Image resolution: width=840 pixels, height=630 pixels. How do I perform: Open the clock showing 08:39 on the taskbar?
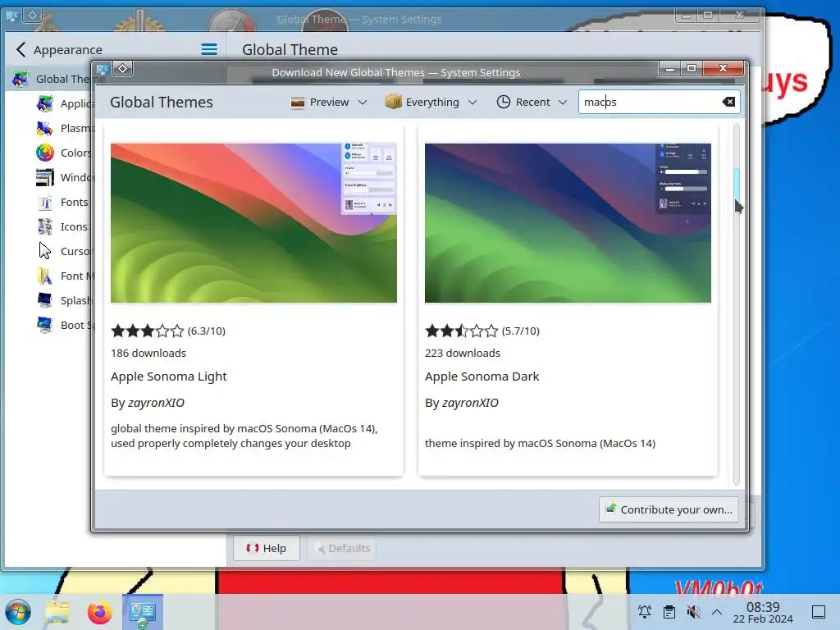[x=763, y=612]
